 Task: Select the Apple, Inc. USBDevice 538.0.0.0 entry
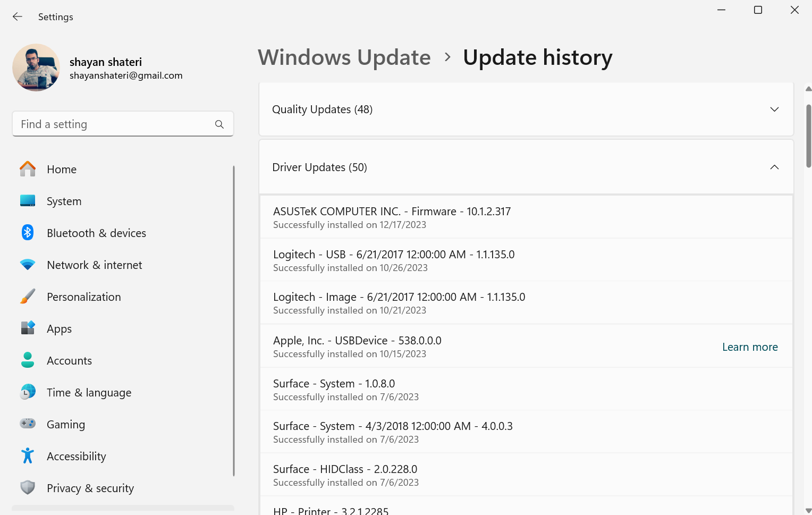click(x=526, y=346)
